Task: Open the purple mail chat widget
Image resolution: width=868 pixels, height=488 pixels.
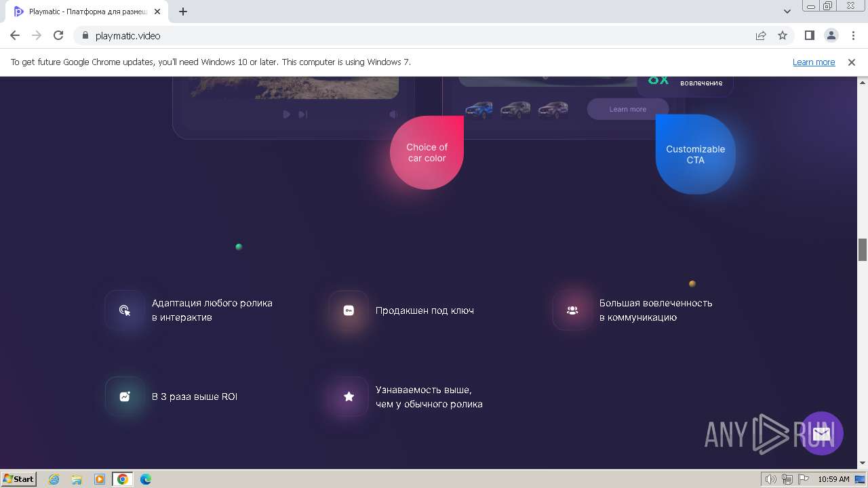Action: coord(822,433)
